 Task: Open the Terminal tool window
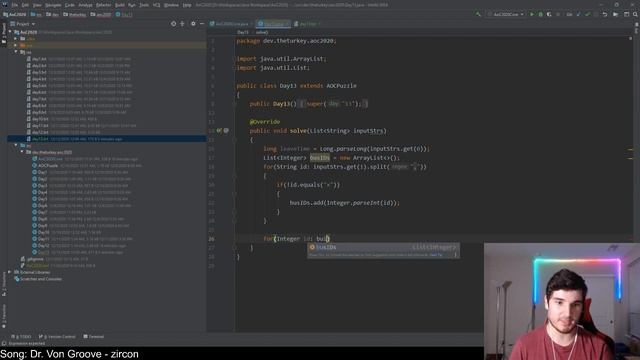pyautogui.click(x=94, y=337)
